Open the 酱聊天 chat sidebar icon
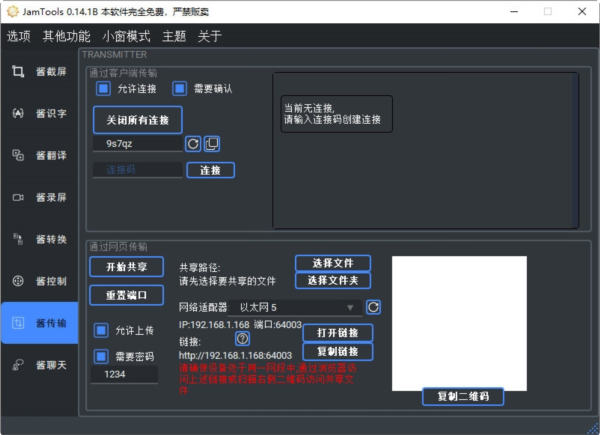The height and width of the screenshot is (435, 600). pyautogui.click(x=18, y=365)
